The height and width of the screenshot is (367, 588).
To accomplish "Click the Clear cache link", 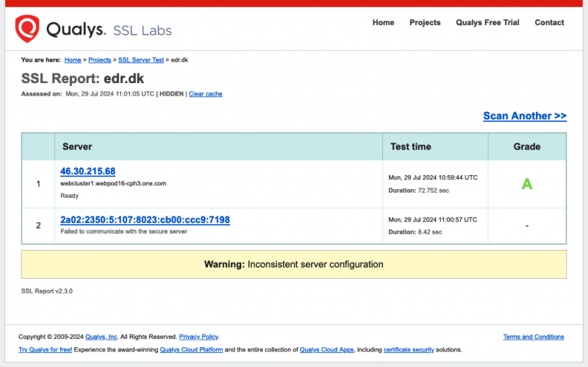I will click(206, 94).
